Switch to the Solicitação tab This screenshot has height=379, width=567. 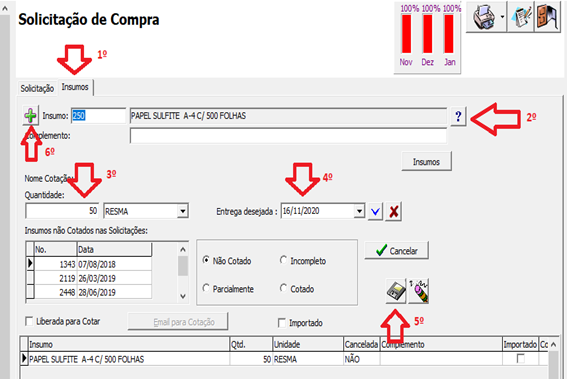(37, 88)
